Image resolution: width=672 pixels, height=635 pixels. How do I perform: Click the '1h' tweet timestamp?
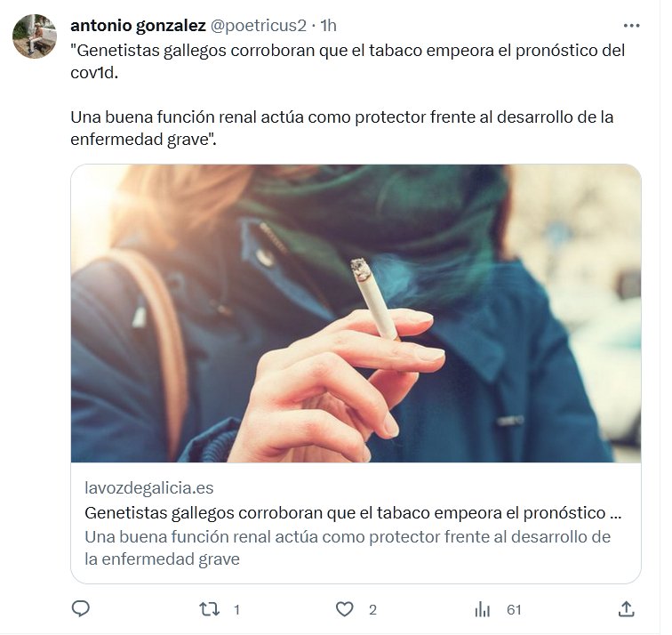(328, 26)
